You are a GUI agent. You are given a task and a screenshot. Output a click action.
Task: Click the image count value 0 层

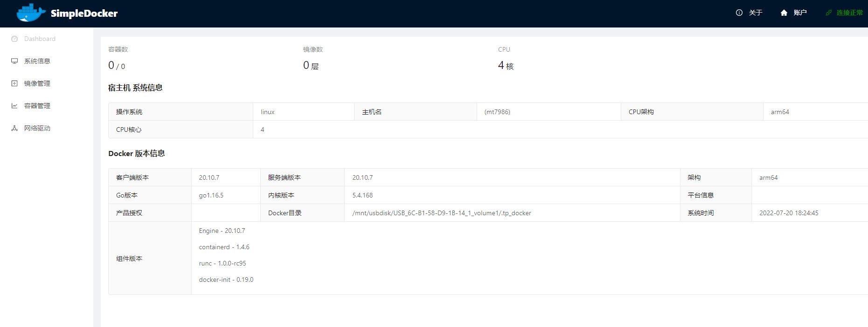[x=311, y=66]
